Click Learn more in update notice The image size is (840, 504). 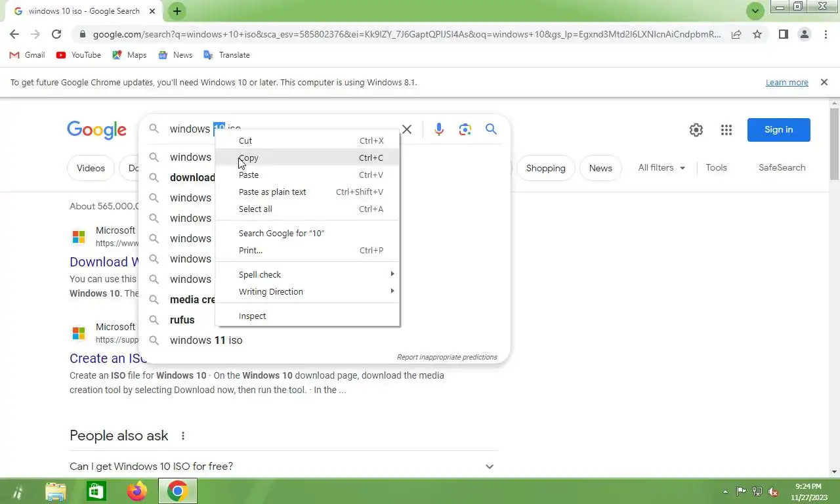click(787, 83)
